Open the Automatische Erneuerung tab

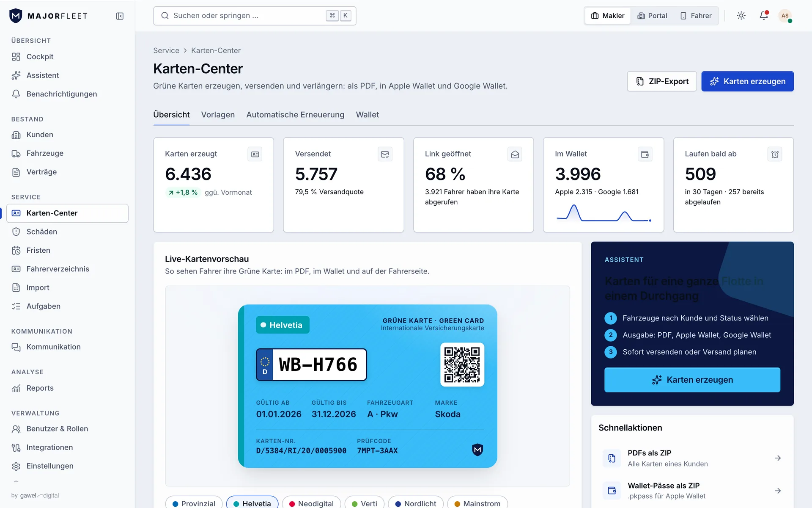point(295,115)
